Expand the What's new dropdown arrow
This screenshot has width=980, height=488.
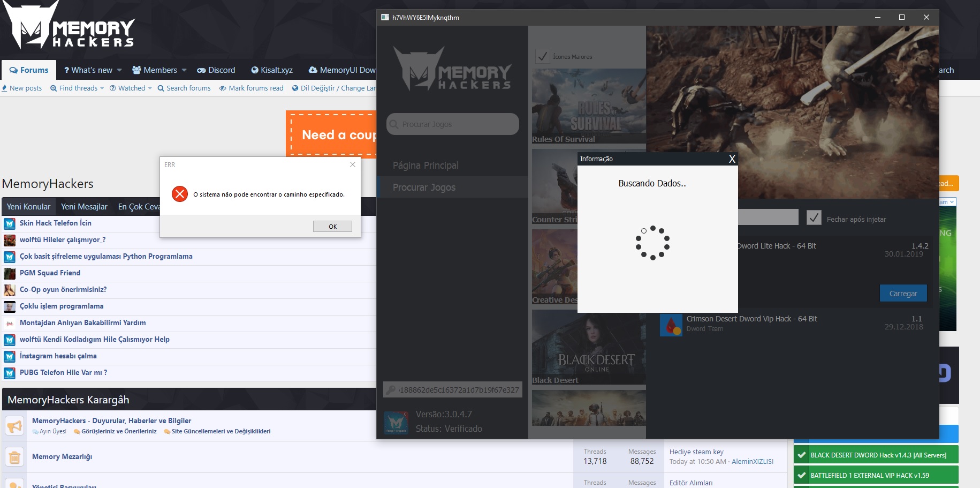click(119, 70)
